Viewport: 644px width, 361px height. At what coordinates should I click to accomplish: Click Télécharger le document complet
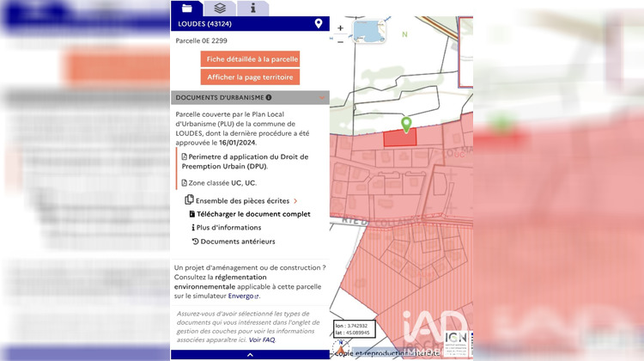point(250,214)
